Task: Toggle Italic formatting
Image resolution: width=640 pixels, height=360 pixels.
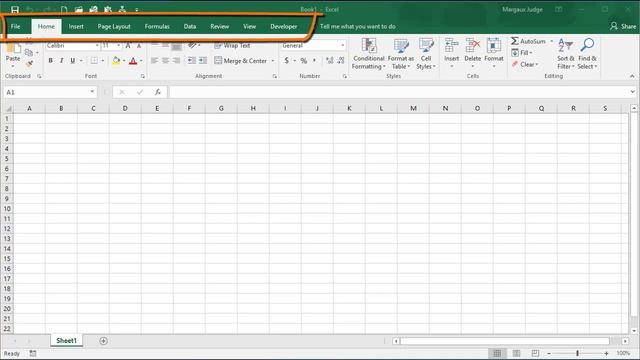Action: click(x=62, y=61)
